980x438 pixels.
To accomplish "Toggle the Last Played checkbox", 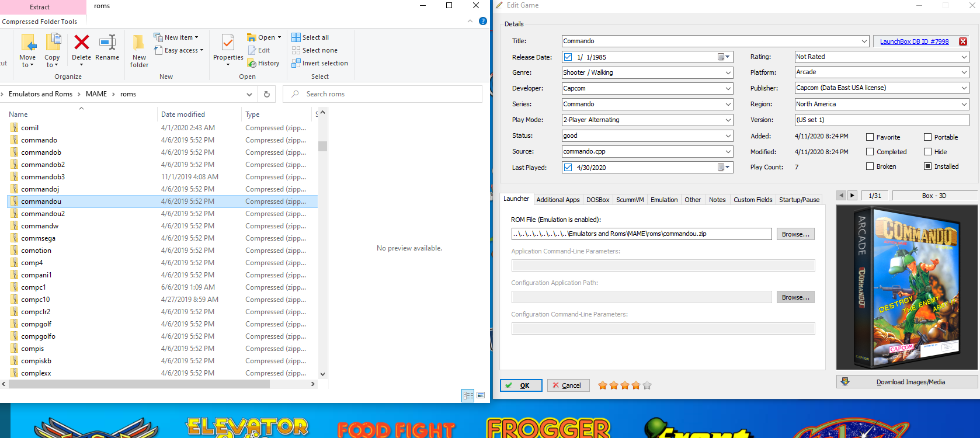I will [568, 168].
